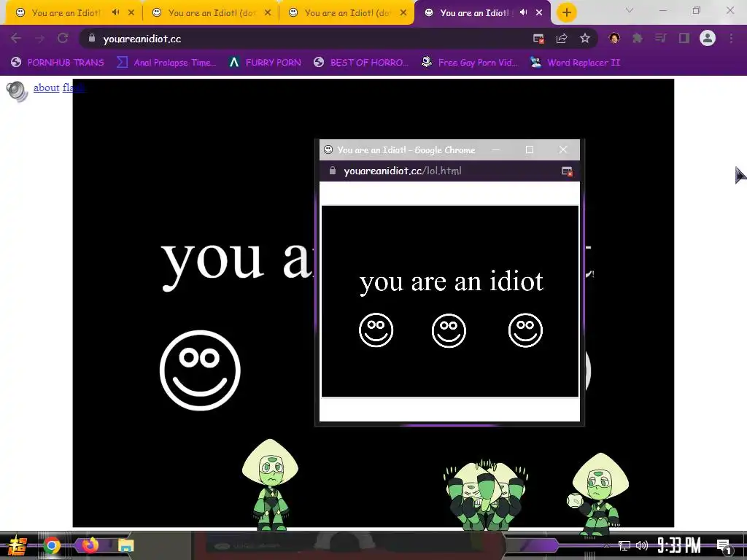
Task: Close the second You are an Idiot tab
Action: click(268, 13)
